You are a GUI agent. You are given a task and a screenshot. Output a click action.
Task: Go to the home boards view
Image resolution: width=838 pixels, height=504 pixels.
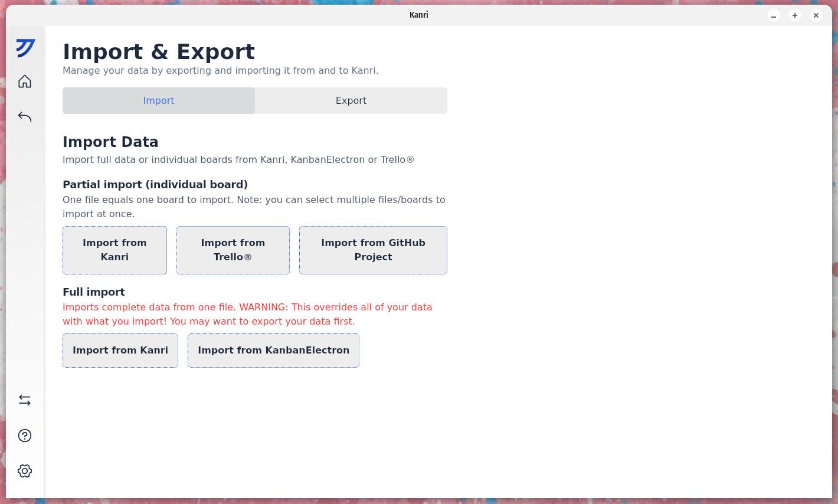point(25,81)
